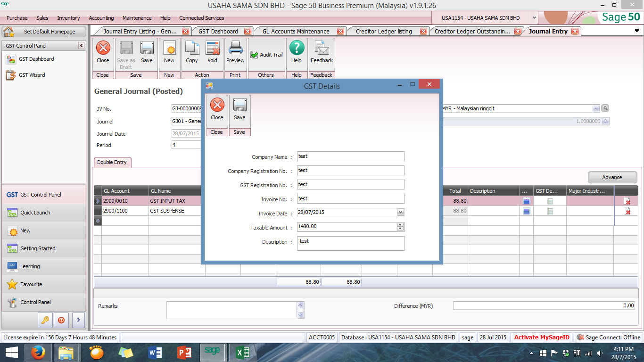This screenshot has width=644, height=362.
Task: Delete GST INPUT TAX row with red X
Action: point(627,201)
